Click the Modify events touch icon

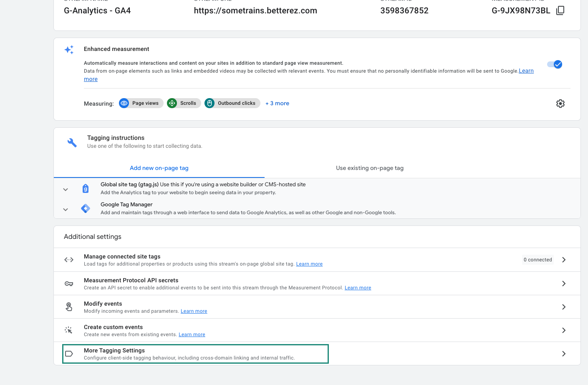coord(69,307)
